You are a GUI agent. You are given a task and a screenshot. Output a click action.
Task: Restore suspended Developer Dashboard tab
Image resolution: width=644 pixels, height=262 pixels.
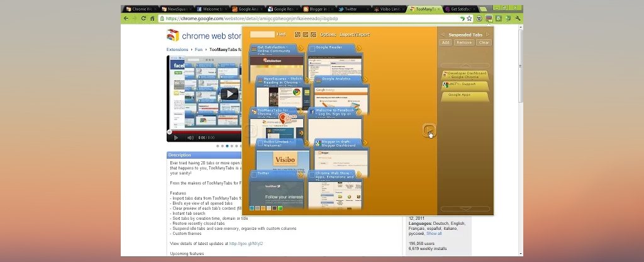tap(465, 76)
